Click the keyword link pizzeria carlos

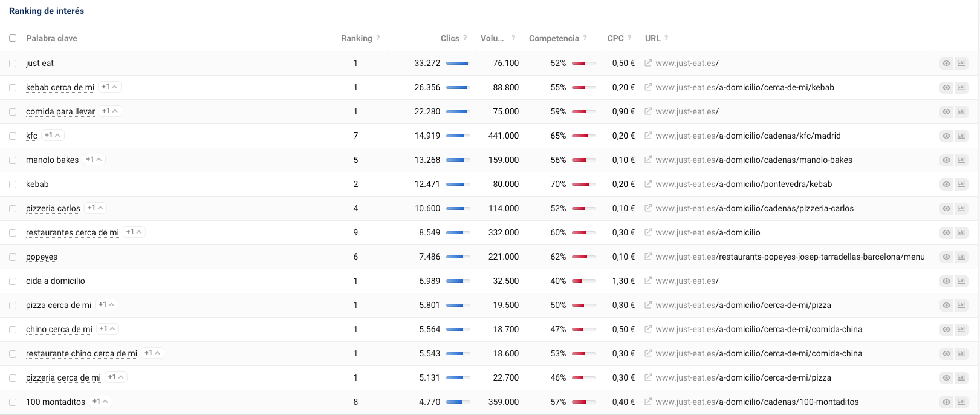click(x=53, y=208)
